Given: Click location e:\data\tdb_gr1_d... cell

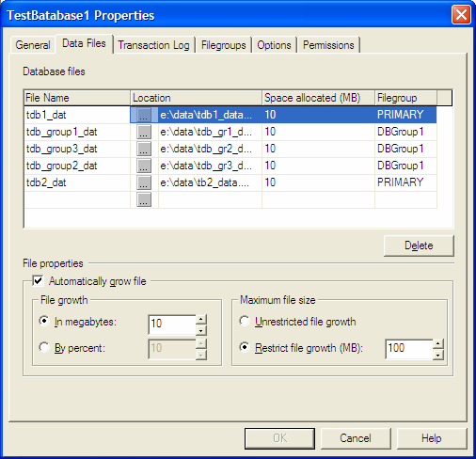Looking at the screenshot, I should point(210,132).
